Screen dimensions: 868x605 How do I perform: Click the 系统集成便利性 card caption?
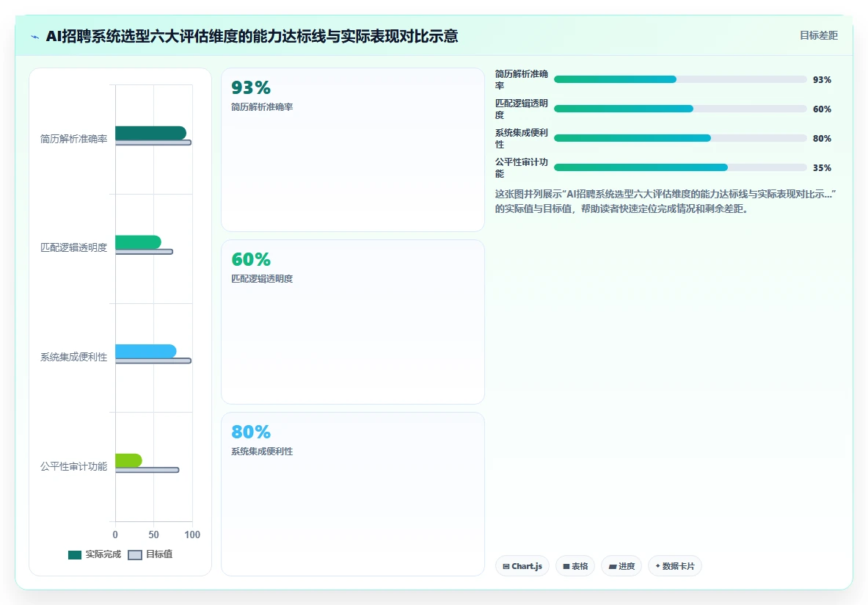click(262, 452)
